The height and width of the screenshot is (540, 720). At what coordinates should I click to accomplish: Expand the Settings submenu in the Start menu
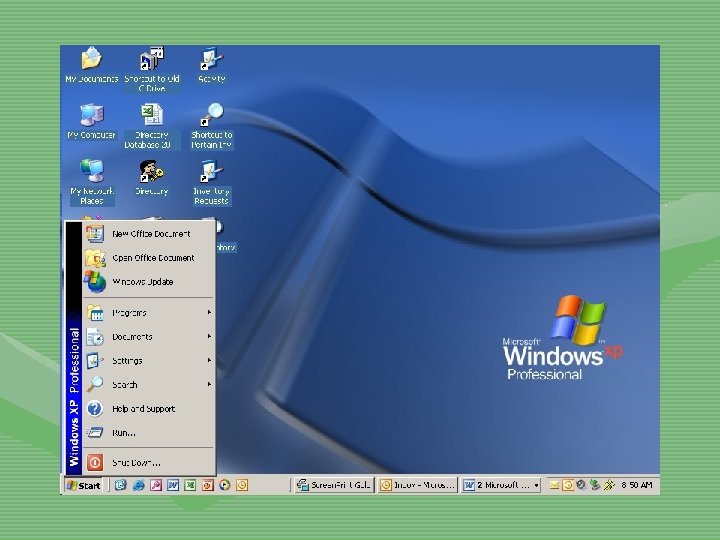click(149, 360)
